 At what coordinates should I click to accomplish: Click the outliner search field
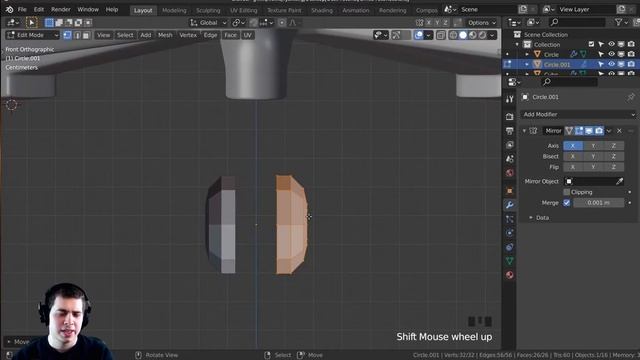coord(577,22)
